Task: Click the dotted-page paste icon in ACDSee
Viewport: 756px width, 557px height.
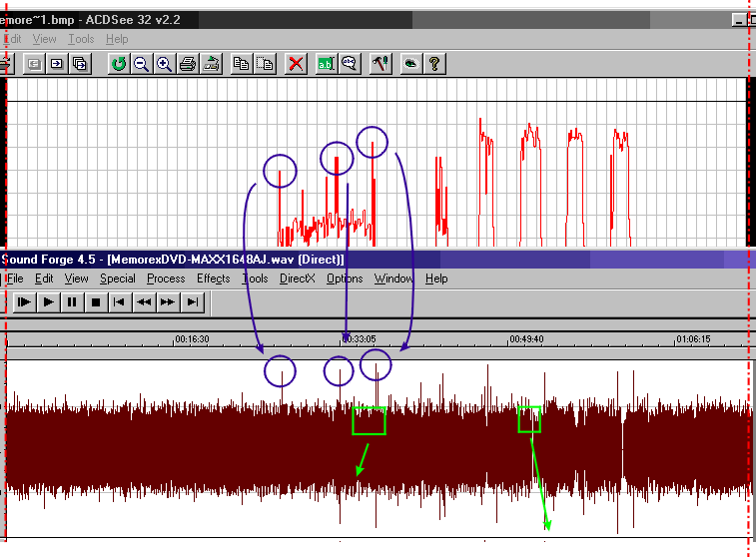Action: tap(265, 64)
